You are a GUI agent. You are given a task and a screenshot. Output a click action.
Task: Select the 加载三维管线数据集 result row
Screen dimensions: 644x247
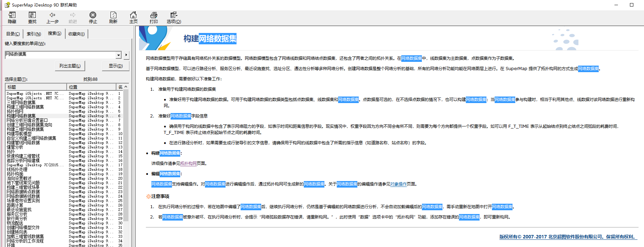(65, 236)
